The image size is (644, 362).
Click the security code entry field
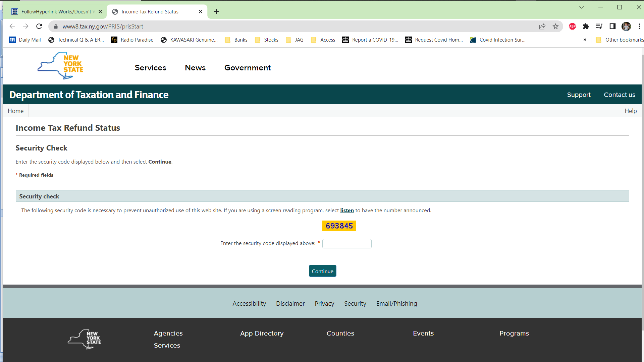347,244
